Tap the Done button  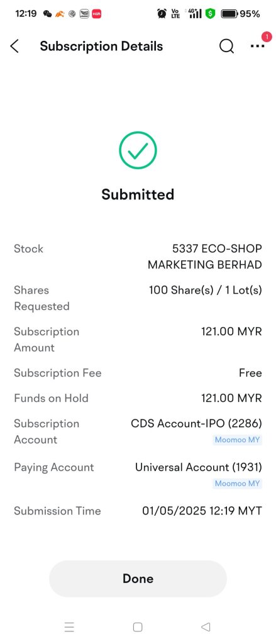138,579
